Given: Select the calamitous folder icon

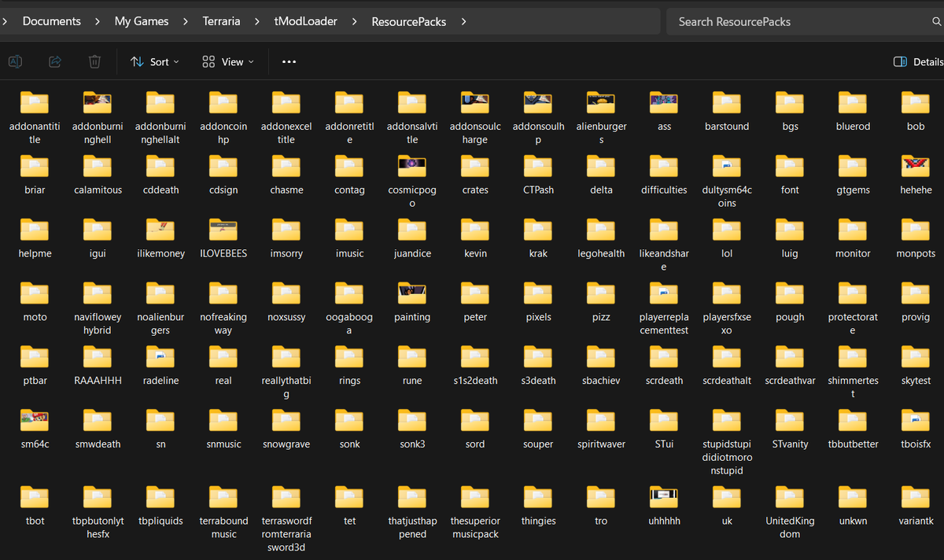Looking at the screenshot, I should click(98, 166).
